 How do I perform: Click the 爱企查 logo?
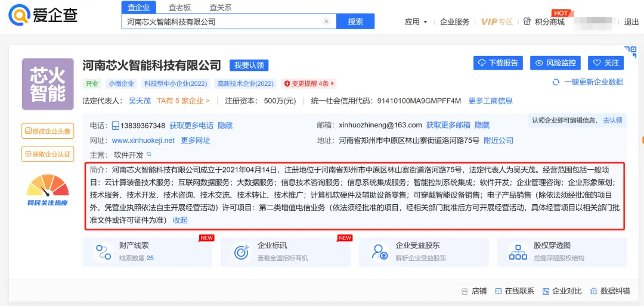[43, 15]
